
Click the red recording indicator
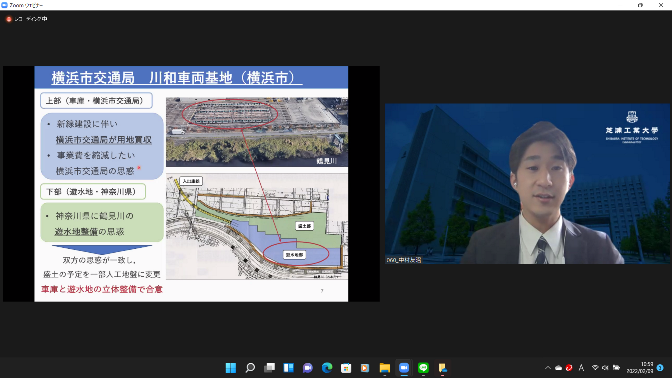point(9,19)
